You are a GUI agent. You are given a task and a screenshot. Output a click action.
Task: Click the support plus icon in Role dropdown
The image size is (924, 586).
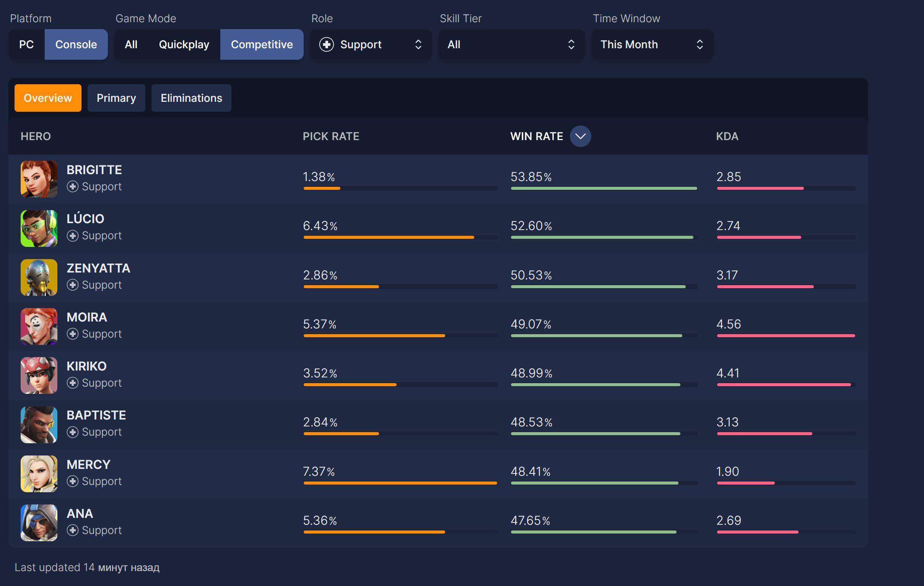point(327,44)
